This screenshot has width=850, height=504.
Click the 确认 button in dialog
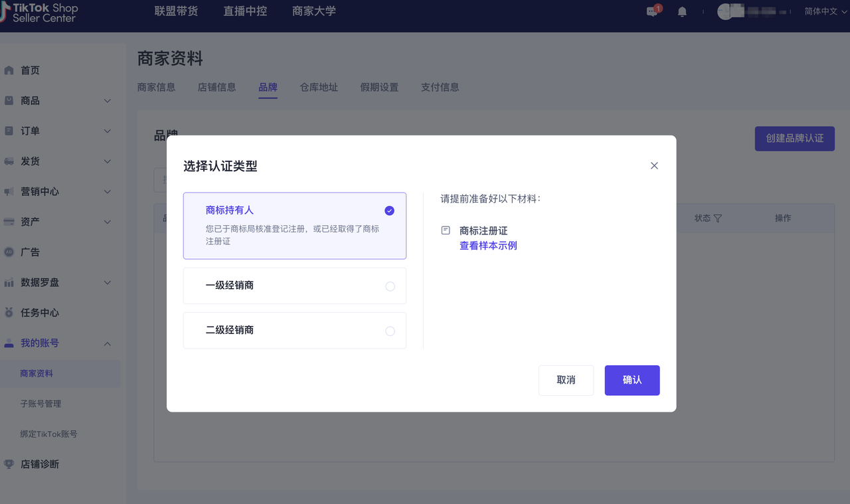coord(632,380)
